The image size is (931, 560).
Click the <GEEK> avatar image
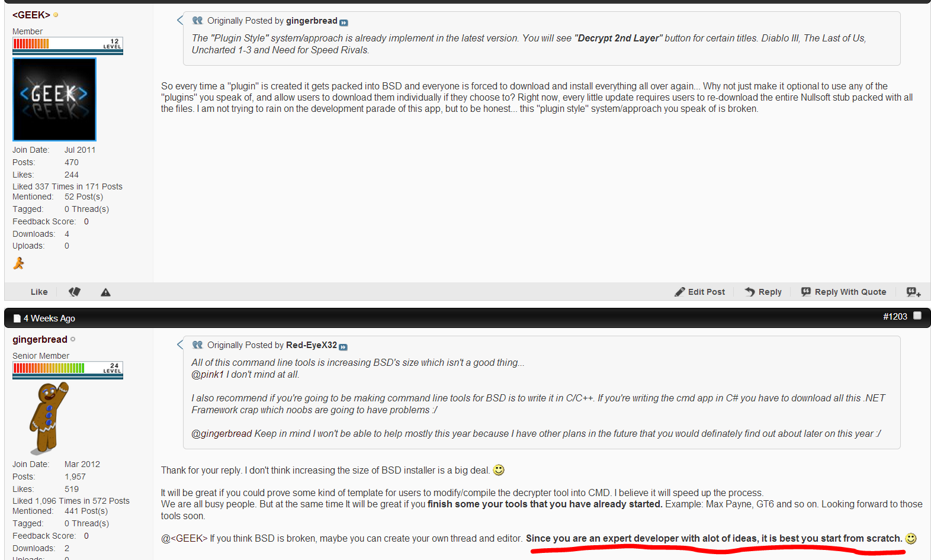[54, 99]
